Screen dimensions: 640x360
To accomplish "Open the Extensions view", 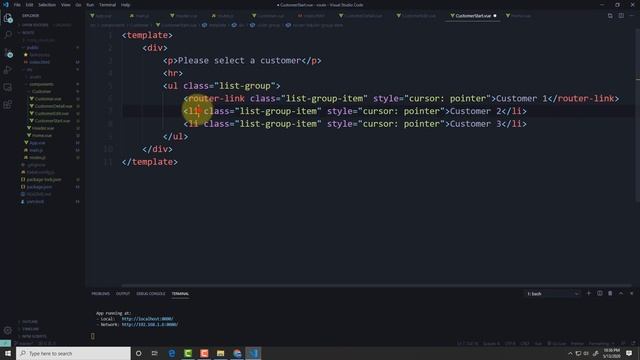I will point(8,105).
